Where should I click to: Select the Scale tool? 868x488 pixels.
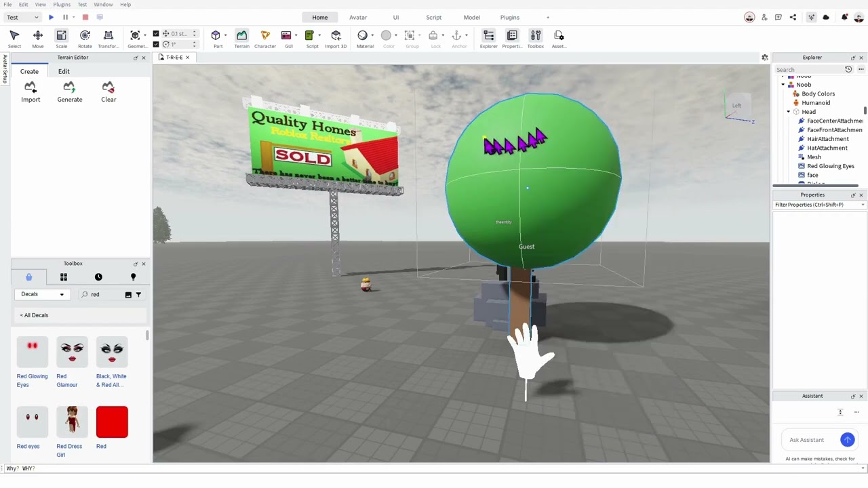coord(62,39)
